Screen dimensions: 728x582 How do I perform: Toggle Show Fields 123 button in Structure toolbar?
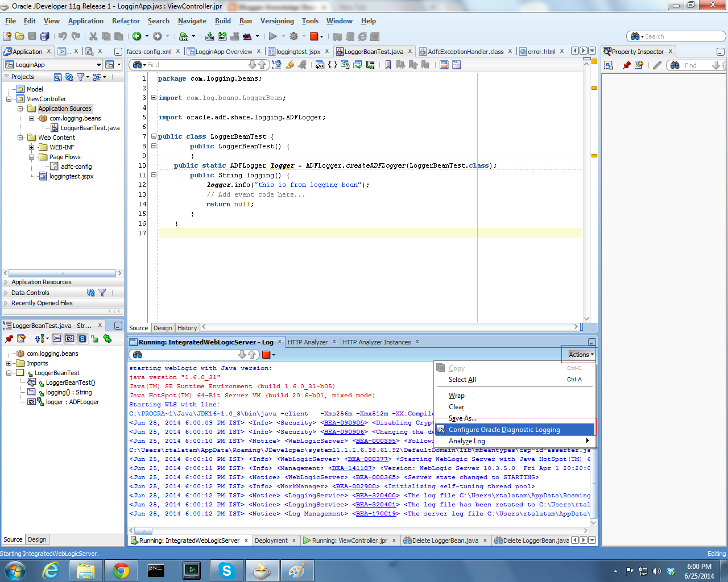[x=69, y=339]
